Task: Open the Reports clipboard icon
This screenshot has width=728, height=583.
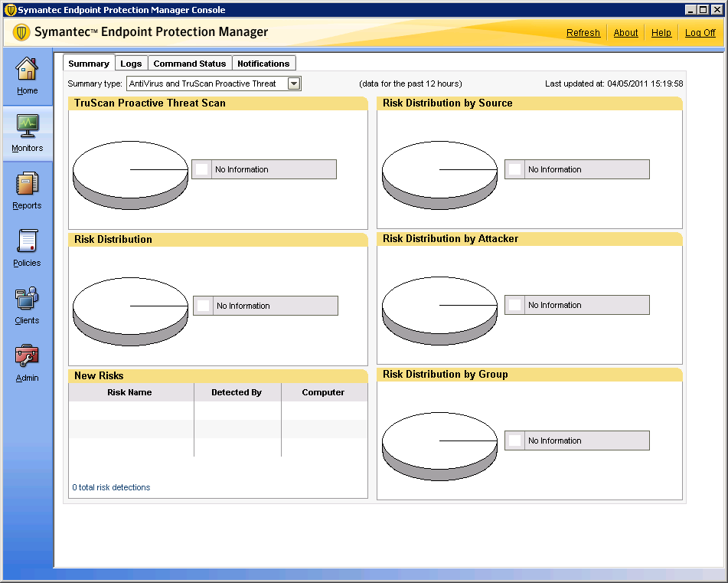Action: (x=27, y=184)
